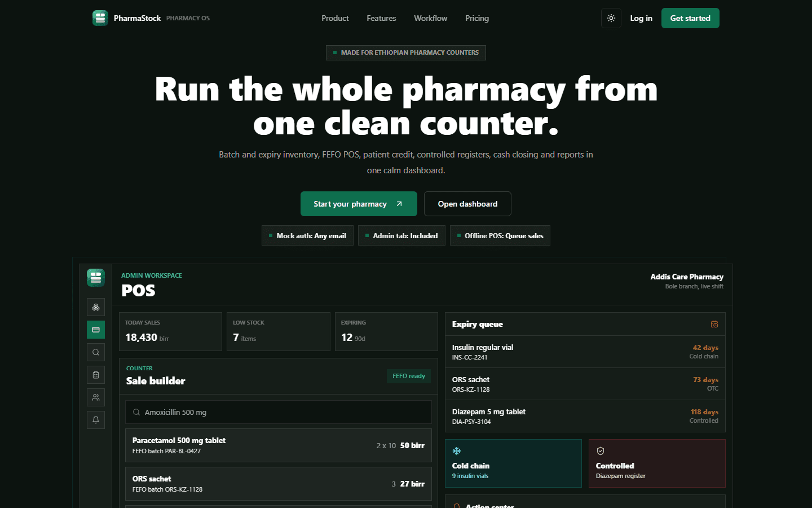Click the PHARMACY OS tagline text

pos(188,18)
